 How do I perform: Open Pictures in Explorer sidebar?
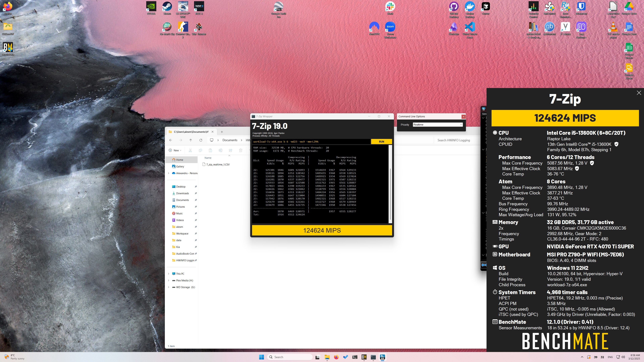pos(181,207)
